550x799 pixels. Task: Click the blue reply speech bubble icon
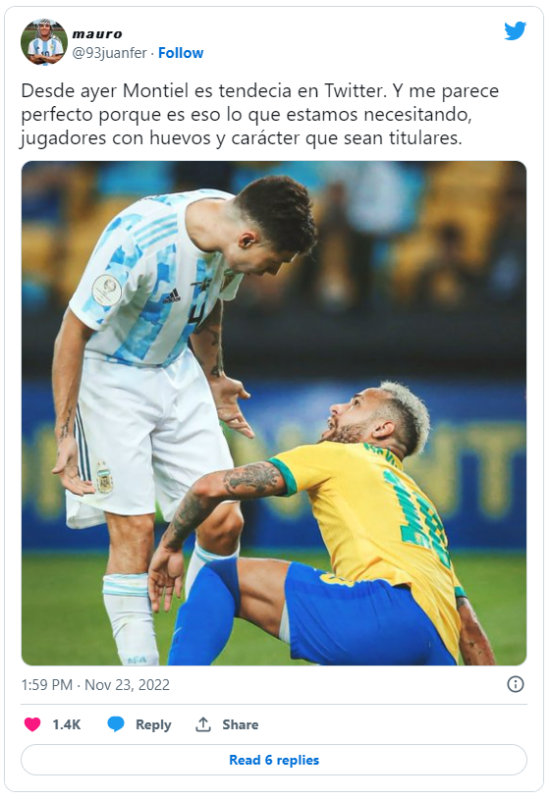tap(116, 724)
